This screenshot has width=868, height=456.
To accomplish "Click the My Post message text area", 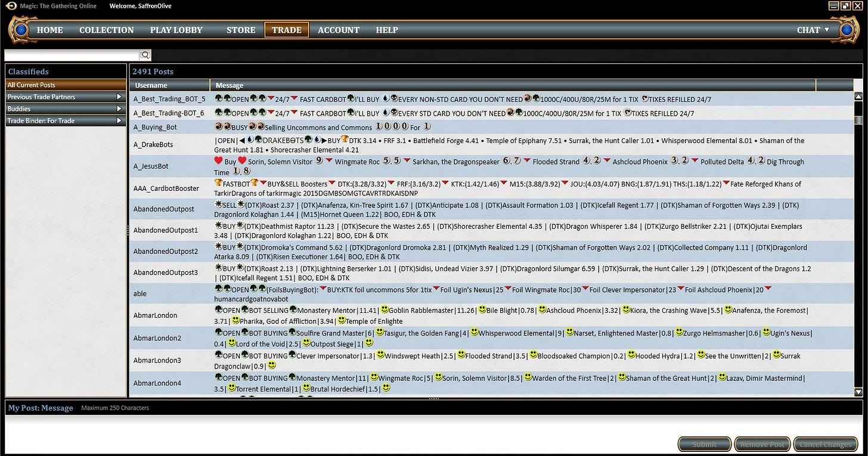I will 433,425.
